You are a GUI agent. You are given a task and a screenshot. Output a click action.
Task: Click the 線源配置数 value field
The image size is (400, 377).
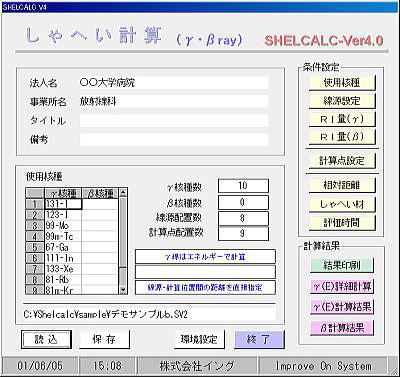(243, 218)
